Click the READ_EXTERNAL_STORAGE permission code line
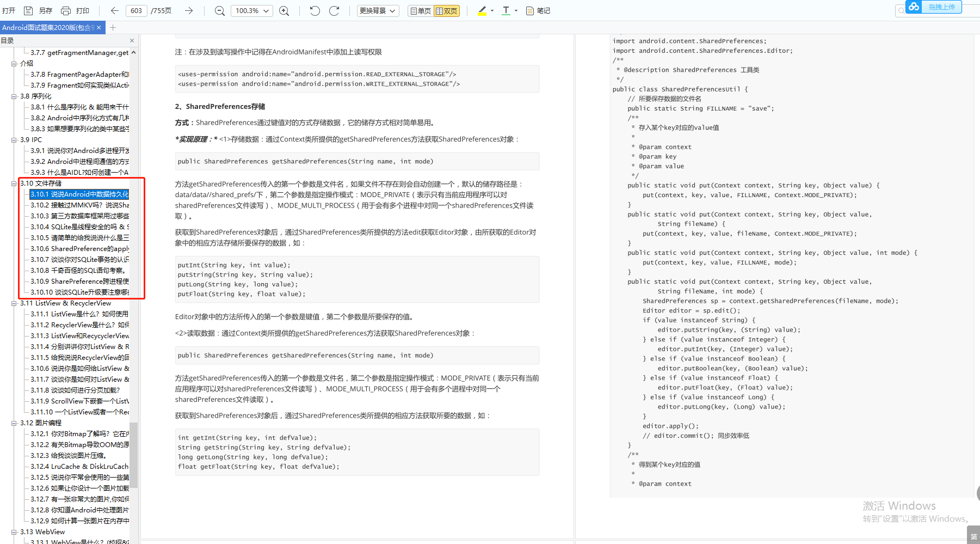 coord(317,75)
